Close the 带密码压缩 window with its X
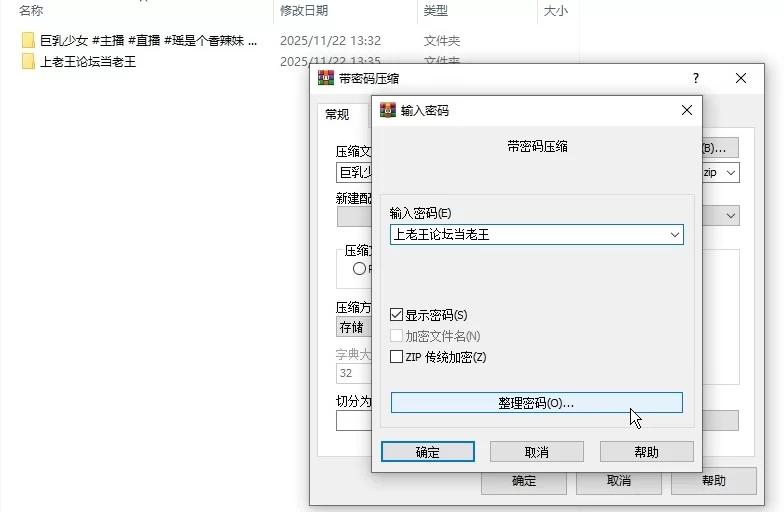The height and width of the screenshot is (512, 784). pos(741,78)
